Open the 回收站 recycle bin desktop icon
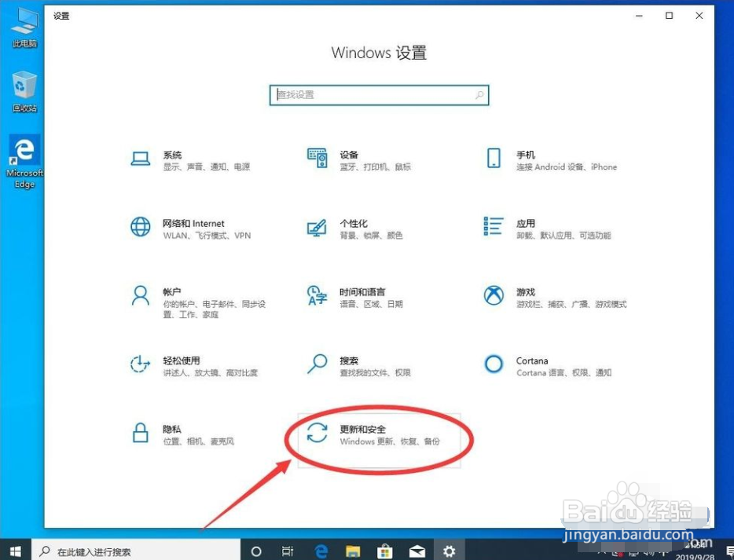Image resolution: width=734 pixels, height=560 pixels. 24,92
